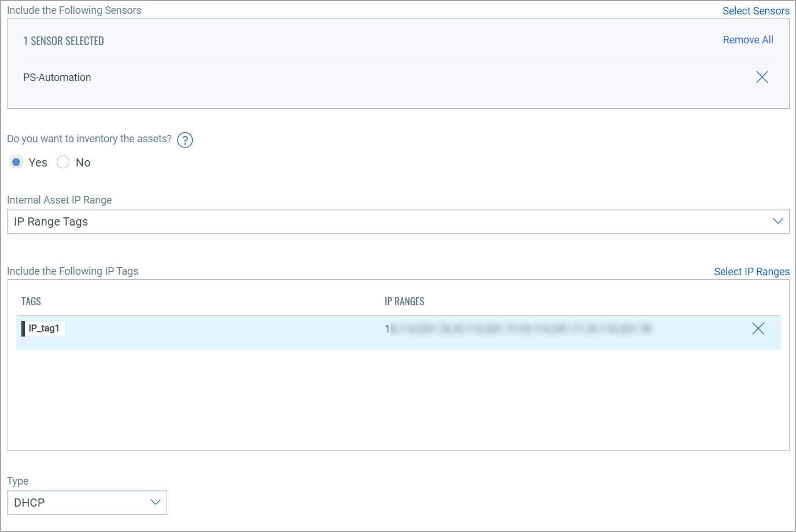The width and height of the screenshot is (796, 532).
Task: Click the IP RANGES column header
Action: [x=404, y=301]
